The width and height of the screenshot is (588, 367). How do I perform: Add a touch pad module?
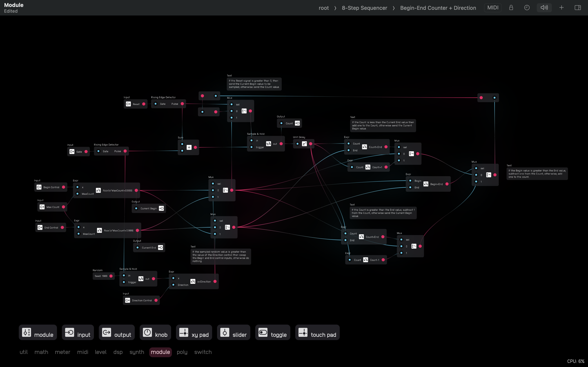click(317, 333)
